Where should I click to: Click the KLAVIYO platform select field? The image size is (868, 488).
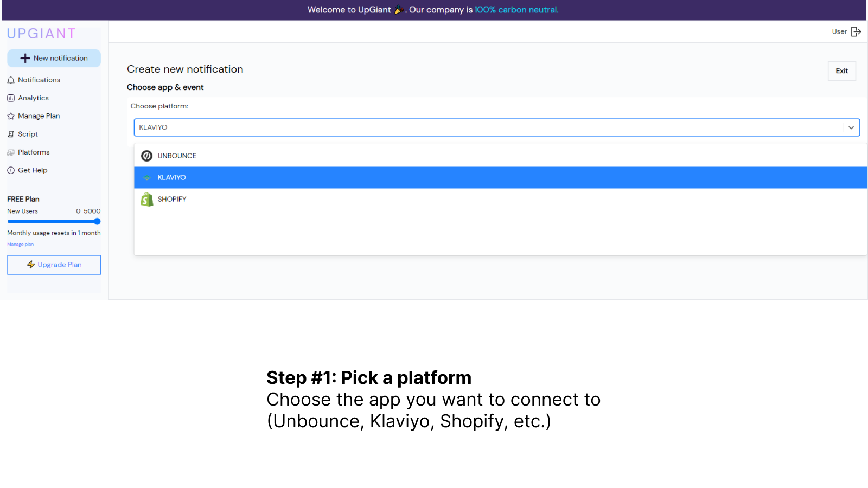(497, 127)
